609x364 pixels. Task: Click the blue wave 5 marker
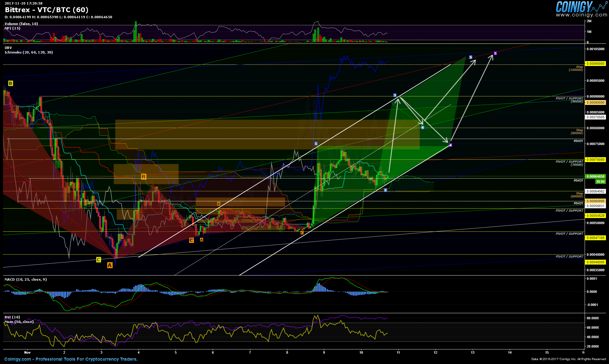(x=470, y=57)
